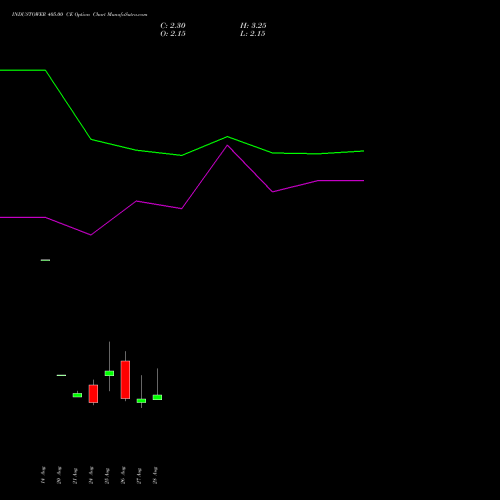
Task: Click the open price value O: 2.15
Action: pyautogui.click(x=173, y=34)
